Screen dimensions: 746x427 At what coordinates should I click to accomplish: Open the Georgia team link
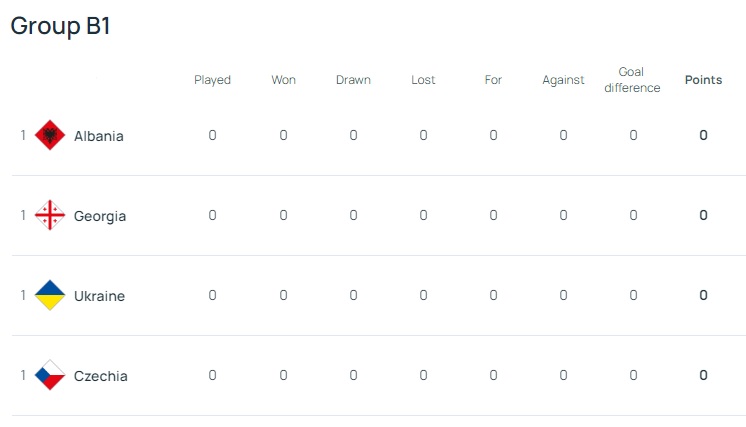[x=100, y=216]
